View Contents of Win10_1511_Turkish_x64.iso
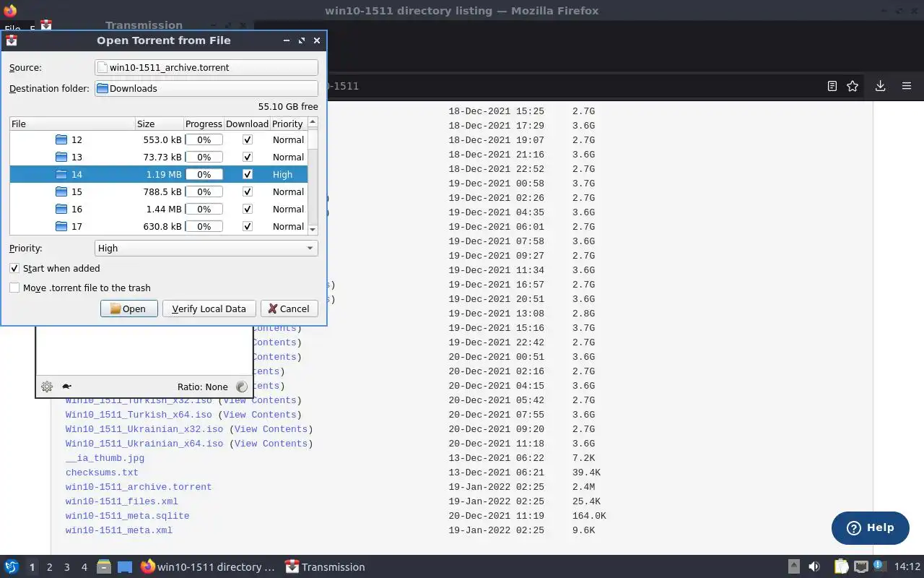The width and height of the screenshot is (924, 578). pos(260,415)
